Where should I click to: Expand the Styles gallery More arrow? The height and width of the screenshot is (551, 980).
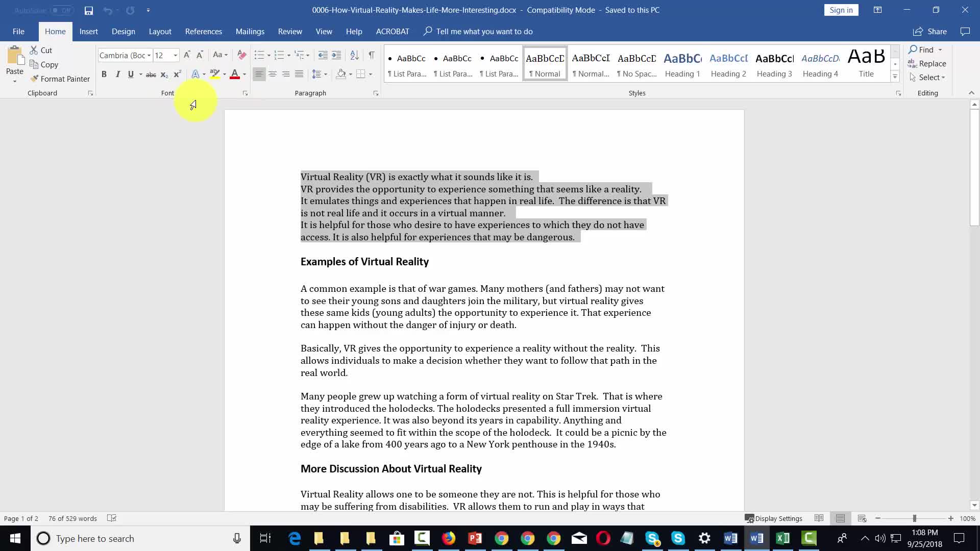pyautogui.click(x=895, y=77)
